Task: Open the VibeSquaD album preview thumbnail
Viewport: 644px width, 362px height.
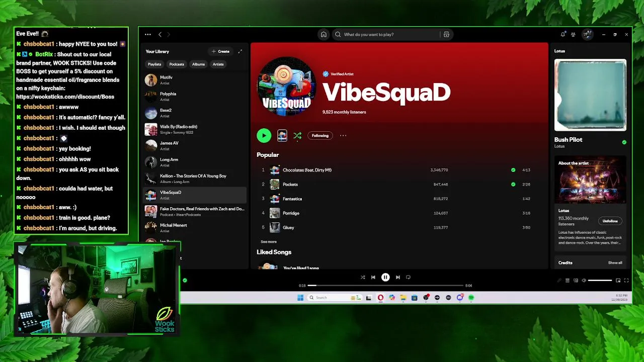Action: [282, 135]
